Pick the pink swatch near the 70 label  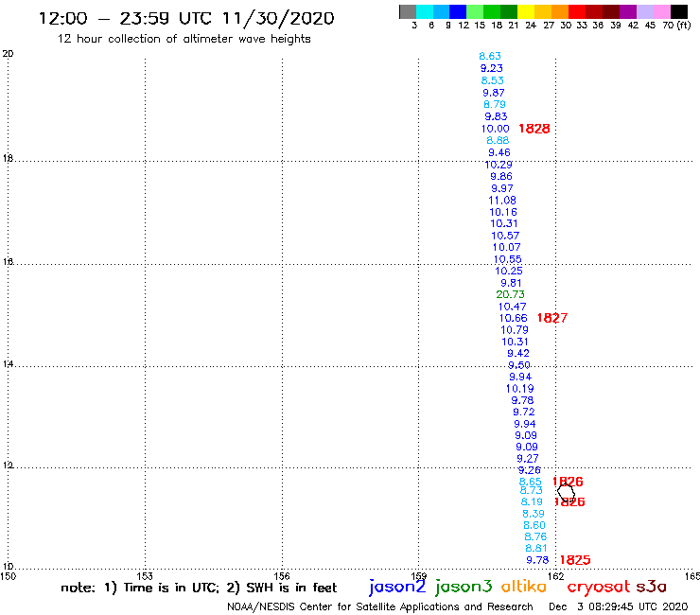click(661, 11)
